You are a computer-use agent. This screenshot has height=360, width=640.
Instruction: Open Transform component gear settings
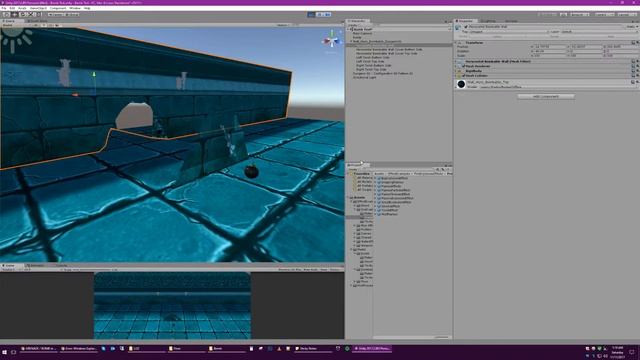pyautogui.click(x=637, y=42)
